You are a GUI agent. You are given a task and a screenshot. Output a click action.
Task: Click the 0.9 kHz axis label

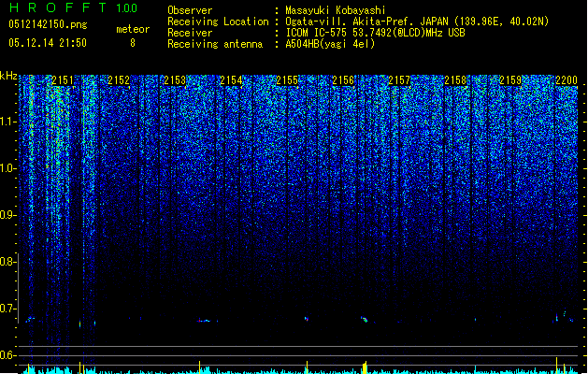8,215
